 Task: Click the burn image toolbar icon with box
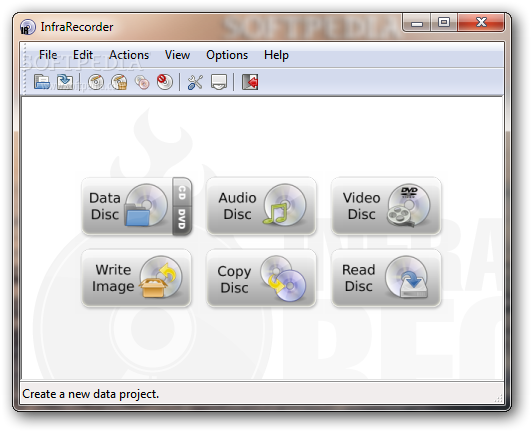tap(119, 82)
